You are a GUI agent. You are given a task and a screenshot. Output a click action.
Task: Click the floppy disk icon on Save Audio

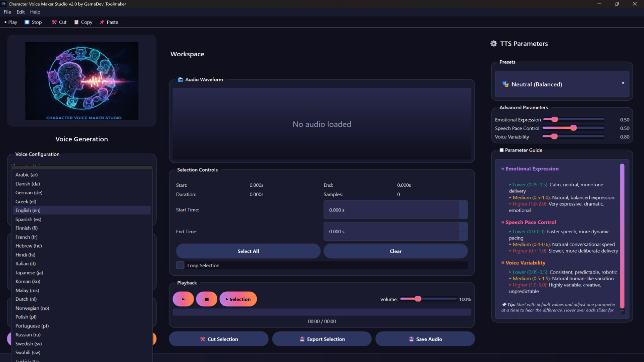tap(411, 339)
